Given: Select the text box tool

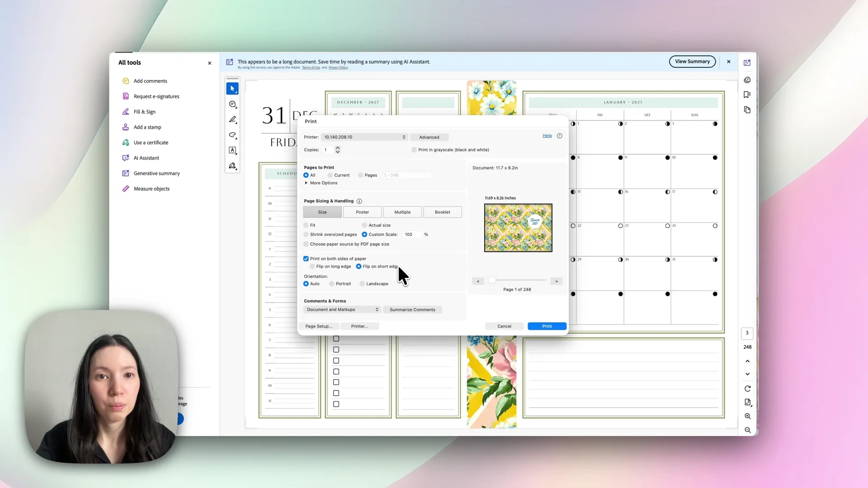Looking at the screenshot, I should click(x=232, y=150).
